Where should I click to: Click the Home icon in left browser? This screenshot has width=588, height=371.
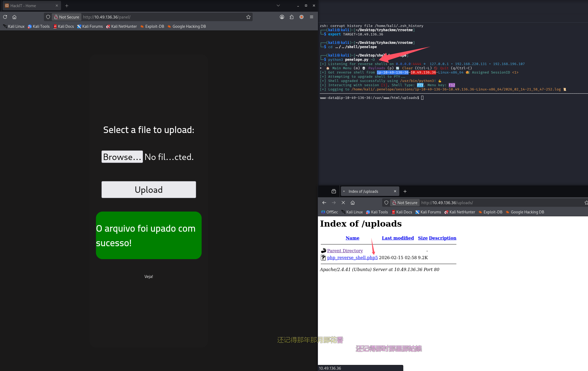tap(14, 17)
